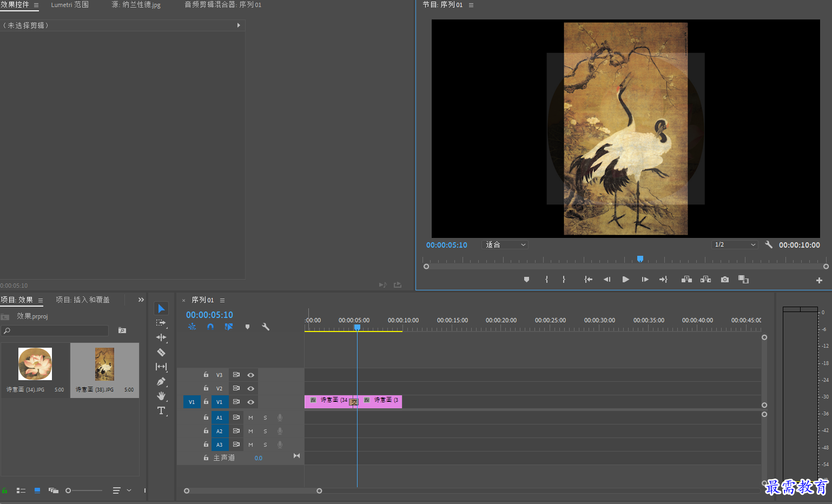Switch to 源: 纳兰性德.jpg tab
The image size is (832, 504).
136,5
